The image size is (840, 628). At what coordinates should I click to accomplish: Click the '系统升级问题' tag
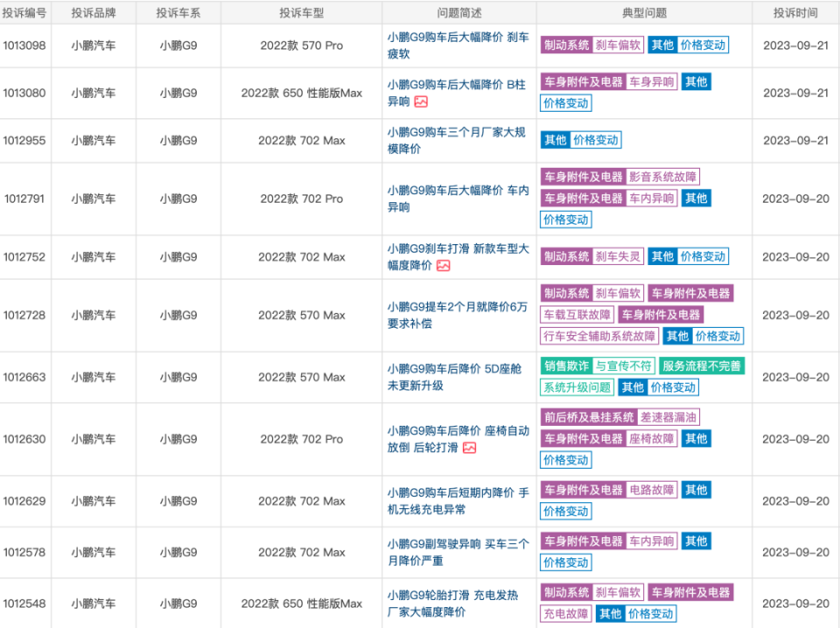(577, 387)
